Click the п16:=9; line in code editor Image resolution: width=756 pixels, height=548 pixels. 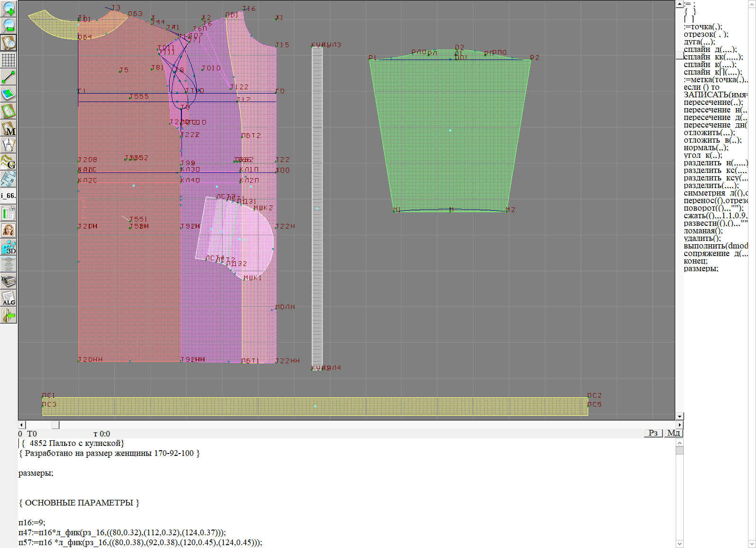pyautogui.click(x=32, y=522)
